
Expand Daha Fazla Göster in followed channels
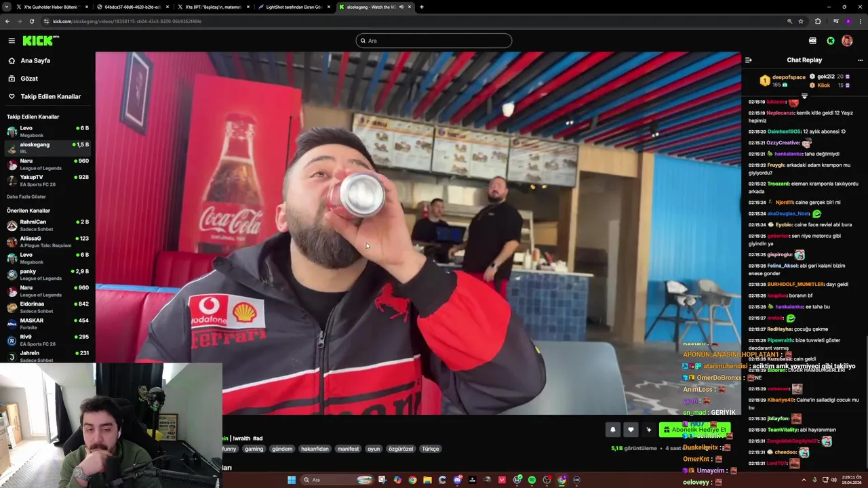(x=26, y=197)
